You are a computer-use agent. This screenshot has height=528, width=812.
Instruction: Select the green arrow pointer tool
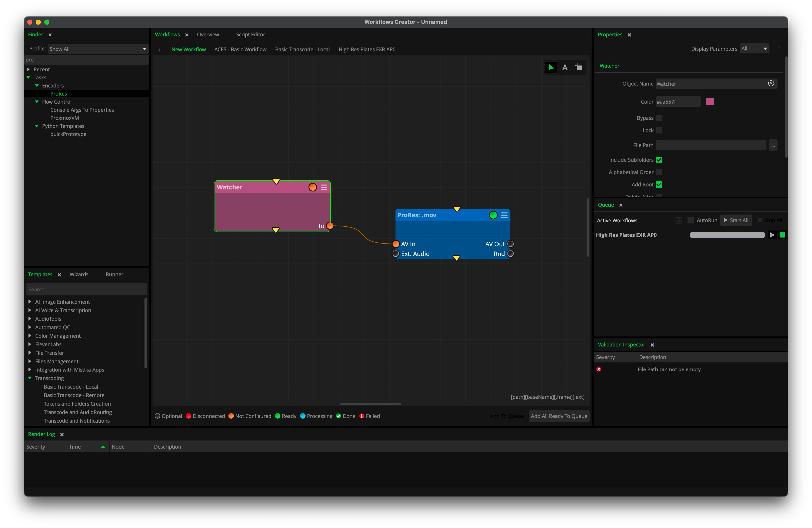pyautogui.click(x=551, y=67)
